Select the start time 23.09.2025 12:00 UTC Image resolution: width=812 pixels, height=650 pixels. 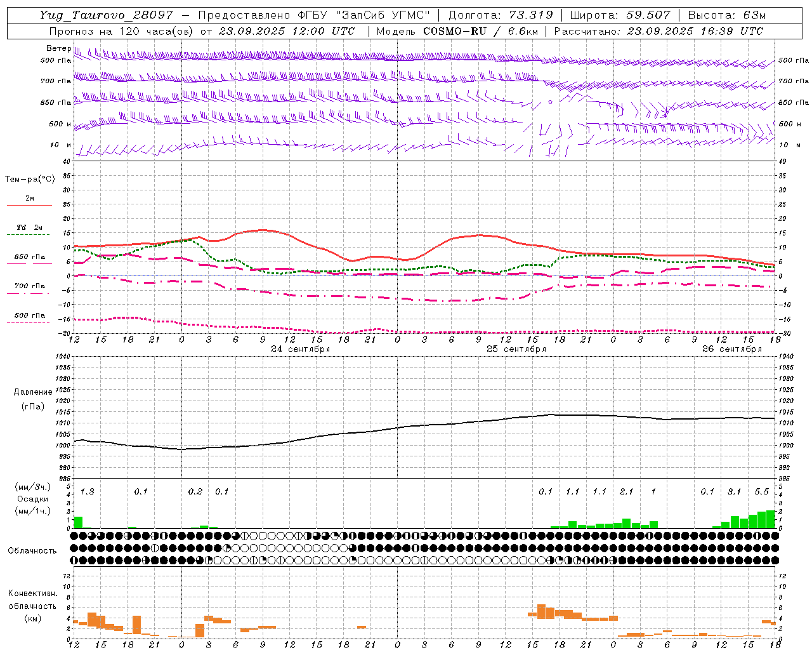tap(287, 31)
